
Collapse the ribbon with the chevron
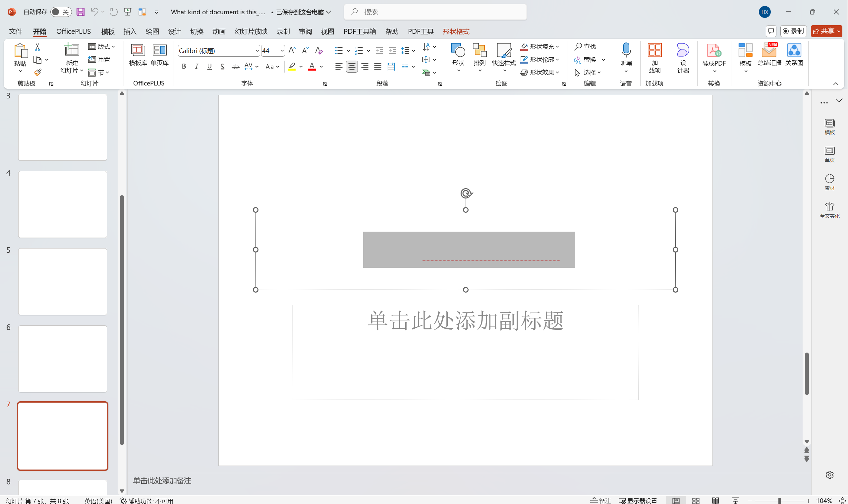[835, 84]
